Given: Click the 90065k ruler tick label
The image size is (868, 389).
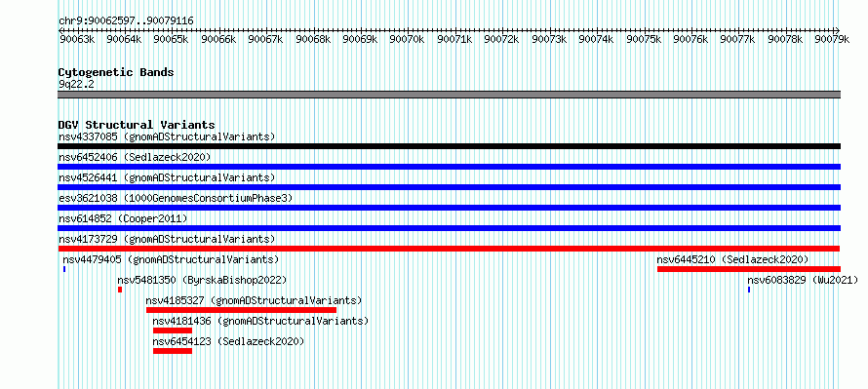Looking at the screenshot, I should (171, 39).
